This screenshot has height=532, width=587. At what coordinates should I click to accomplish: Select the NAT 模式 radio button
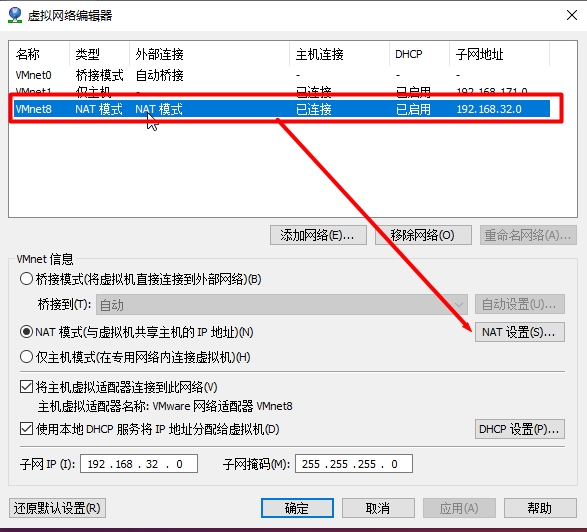(x=26, y=332)
